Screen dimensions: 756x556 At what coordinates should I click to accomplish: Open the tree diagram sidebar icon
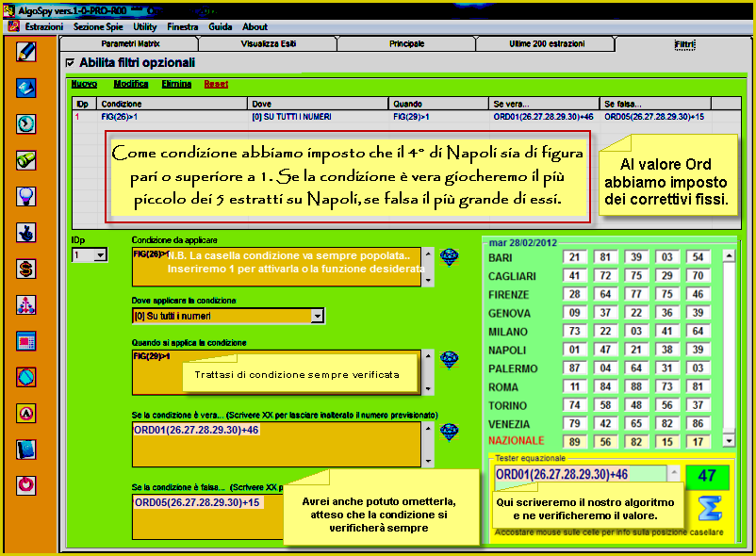(26, 304)
